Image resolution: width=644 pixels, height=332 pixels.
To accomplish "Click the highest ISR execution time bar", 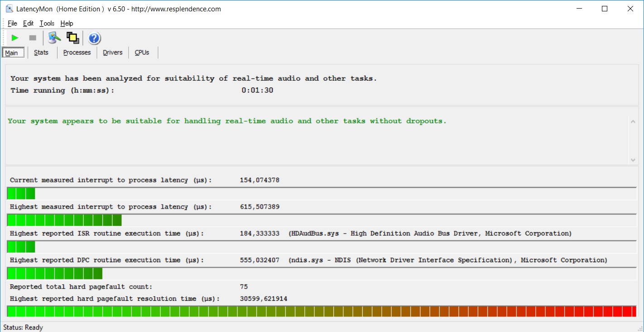I will tap(322, 247).
